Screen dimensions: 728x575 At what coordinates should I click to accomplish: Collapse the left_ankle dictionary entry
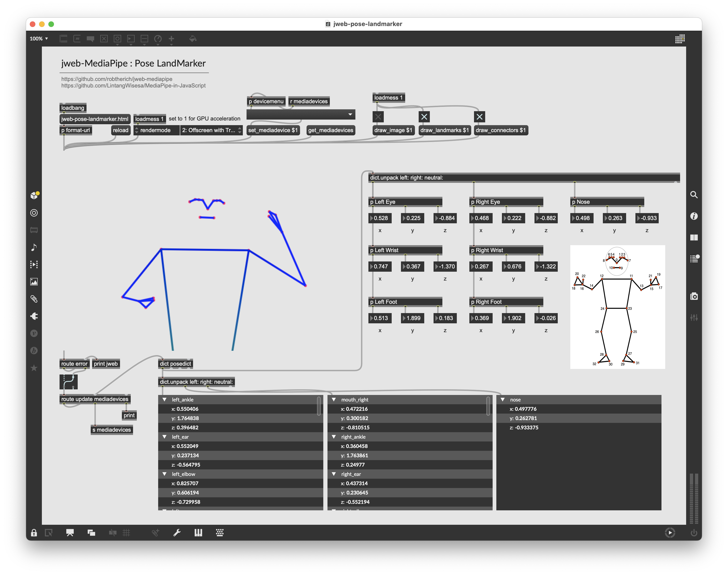click(x=165, y=400)
